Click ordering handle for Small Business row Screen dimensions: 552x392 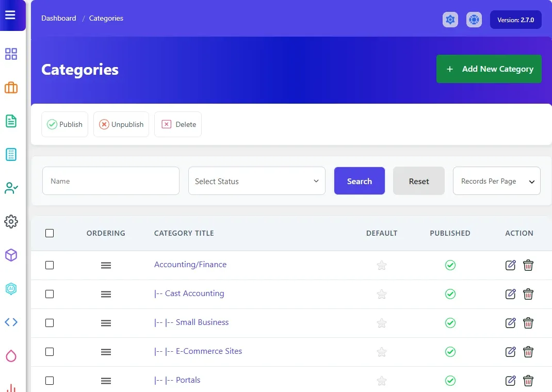[x=106, y=323]
